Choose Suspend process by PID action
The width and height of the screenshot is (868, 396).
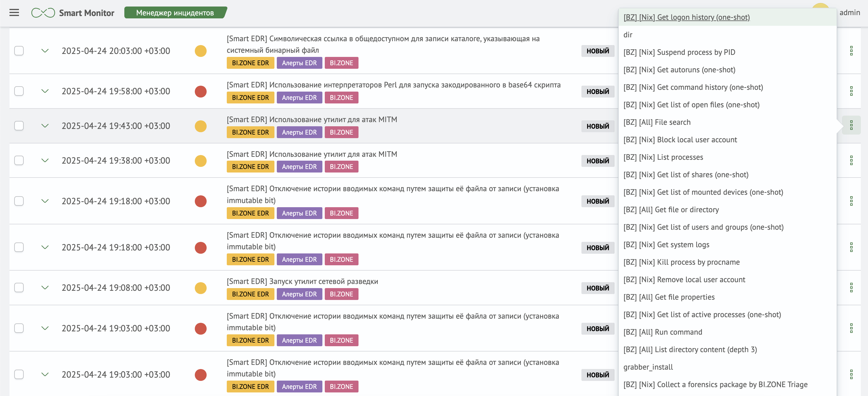tap(727, 52)
